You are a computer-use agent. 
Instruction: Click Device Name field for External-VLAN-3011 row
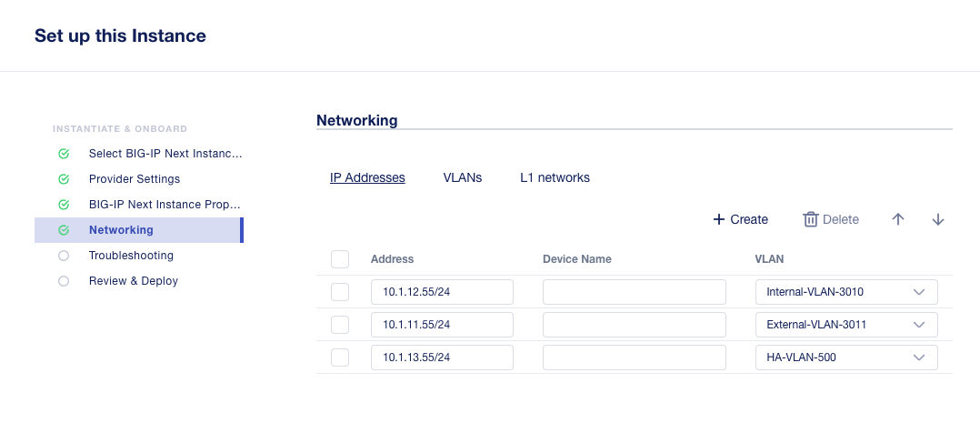(x=635, y=325)
